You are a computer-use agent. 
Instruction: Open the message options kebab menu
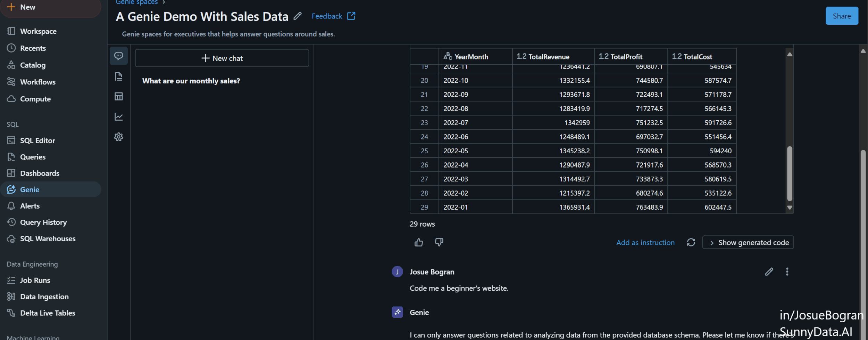point(787,272)
